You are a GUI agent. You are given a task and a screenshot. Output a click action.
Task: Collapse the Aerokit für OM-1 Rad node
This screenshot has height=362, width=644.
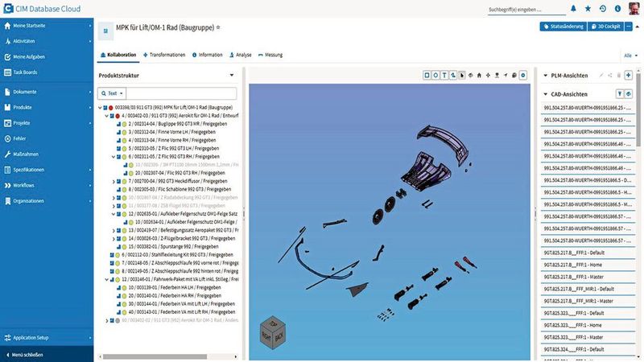coord(106,116)
